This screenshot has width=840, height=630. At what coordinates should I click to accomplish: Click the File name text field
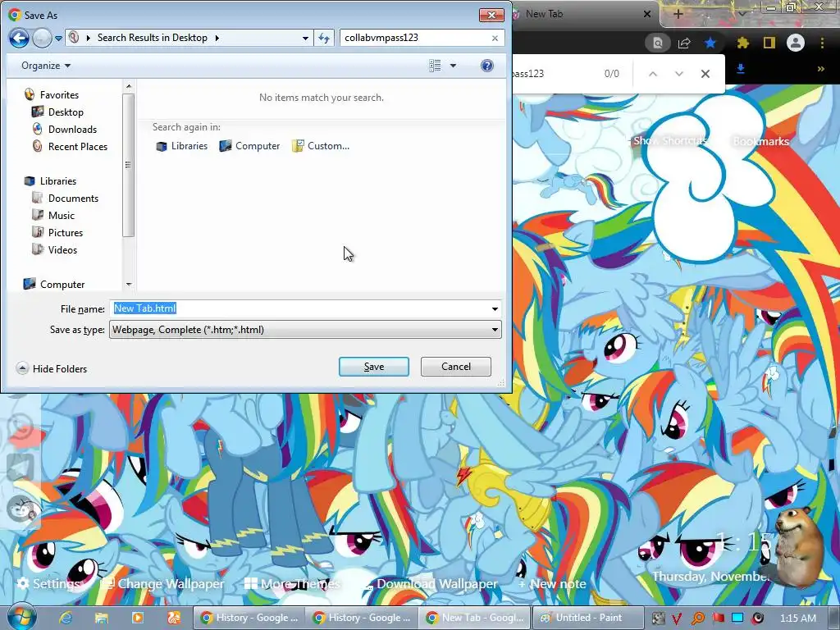click(299, 308)
